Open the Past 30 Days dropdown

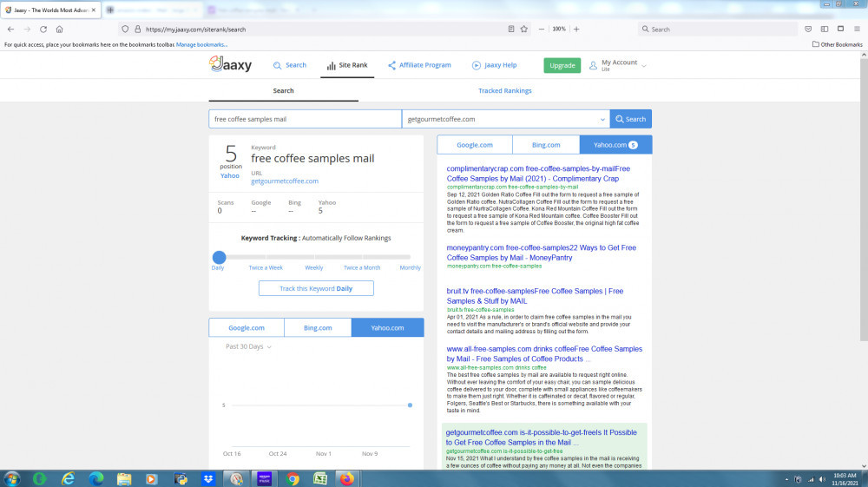(248, 346)
